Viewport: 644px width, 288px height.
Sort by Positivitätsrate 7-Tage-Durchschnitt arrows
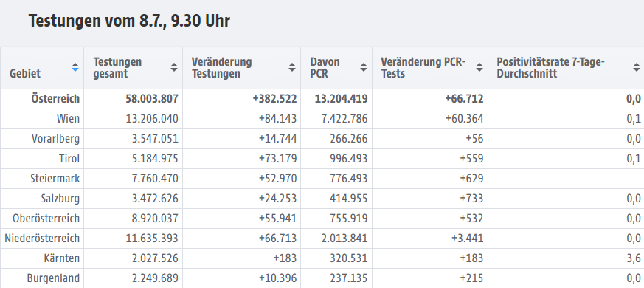637,67
